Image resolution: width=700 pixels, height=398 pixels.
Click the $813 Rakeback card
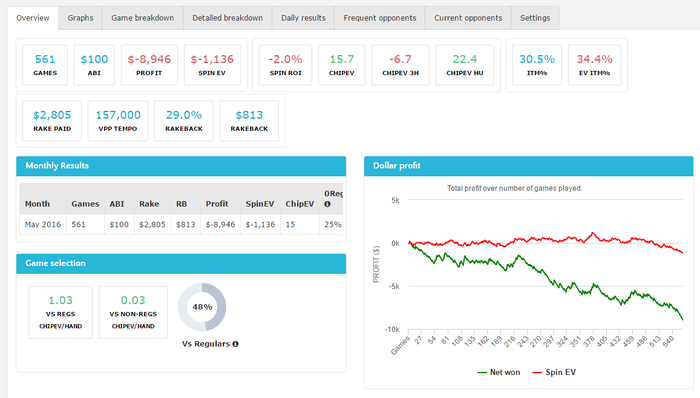pyautogui.click(x=249, y=121)
